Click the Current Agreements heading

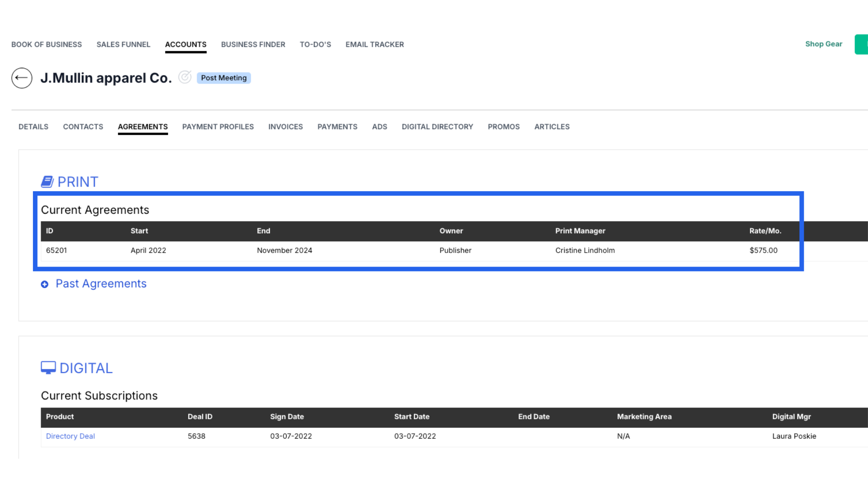[95, 210]
